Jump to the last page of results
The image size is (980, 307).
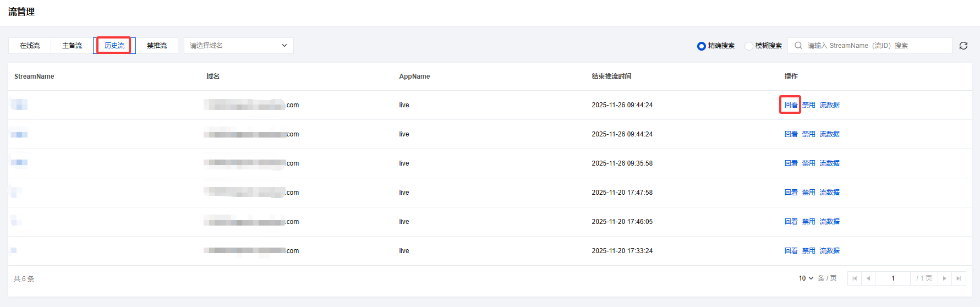tap(959, 278)
